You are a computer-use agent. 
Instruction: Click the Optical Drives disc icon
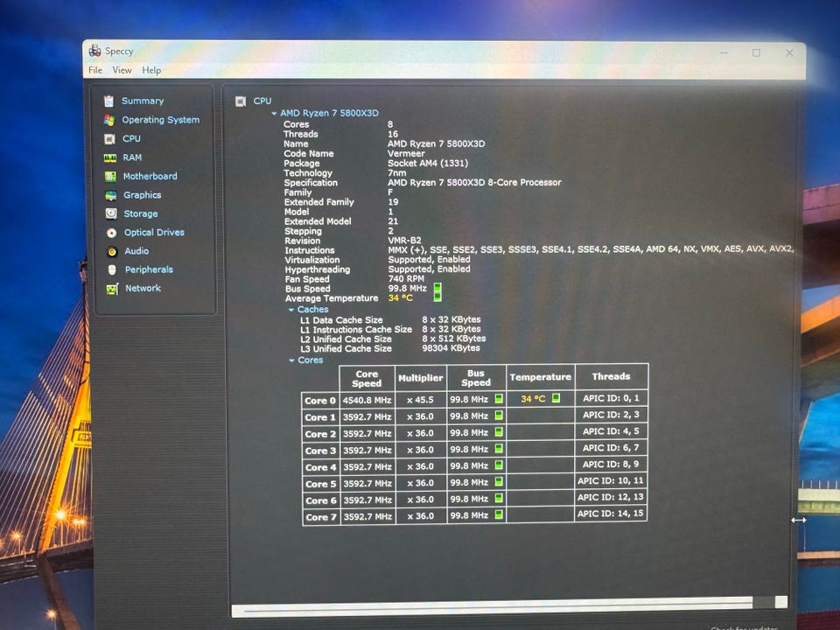111,233
